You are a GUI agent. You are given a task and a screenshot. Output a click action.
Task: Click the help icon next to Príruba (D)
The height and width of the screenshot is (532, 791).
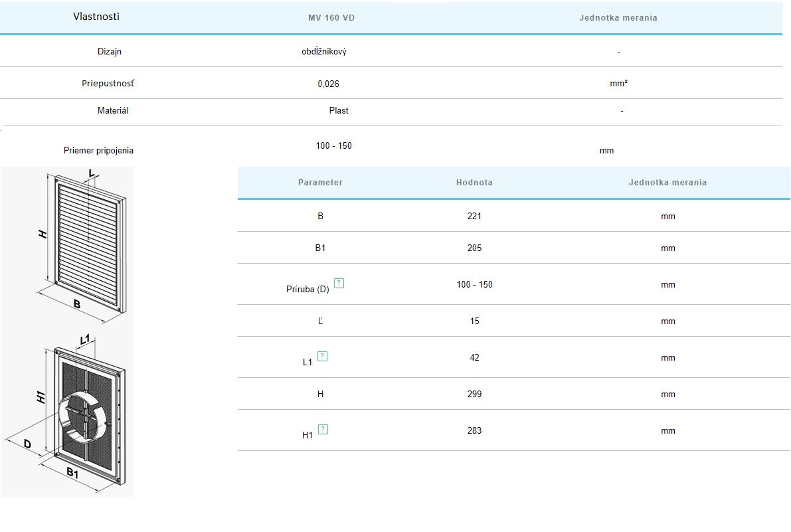click(x=339, y=284)
